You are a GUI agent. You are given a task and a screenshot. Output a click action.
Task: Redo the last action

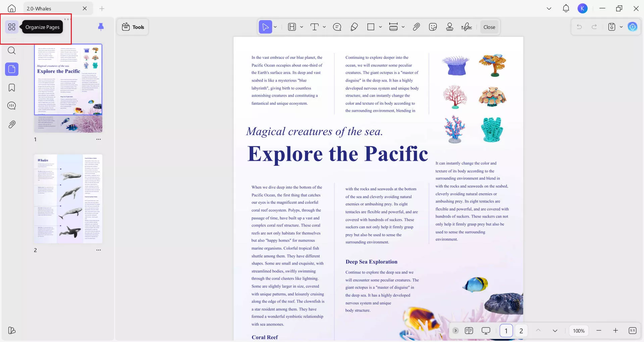[x=594, y=27]
